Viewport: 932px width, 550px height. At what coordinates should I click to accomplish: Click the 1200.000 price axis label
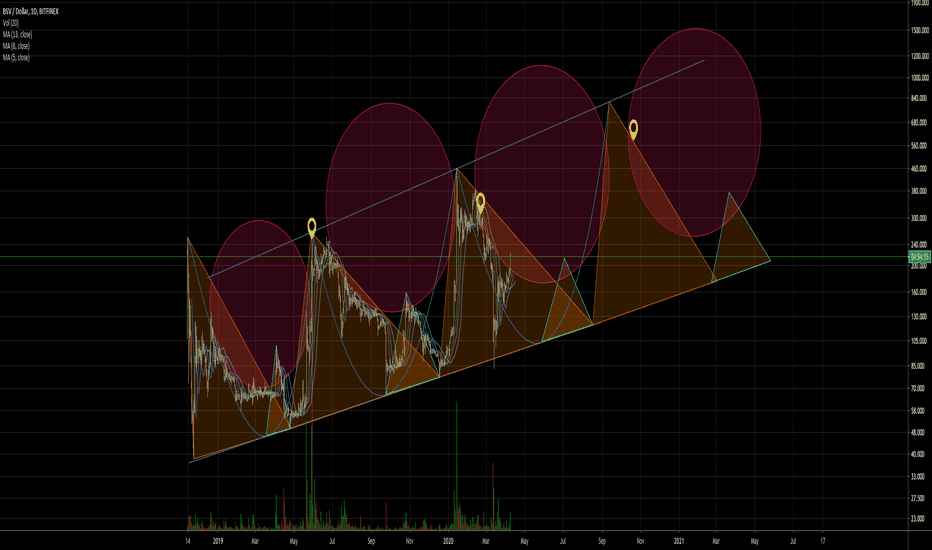pos(919,56)
